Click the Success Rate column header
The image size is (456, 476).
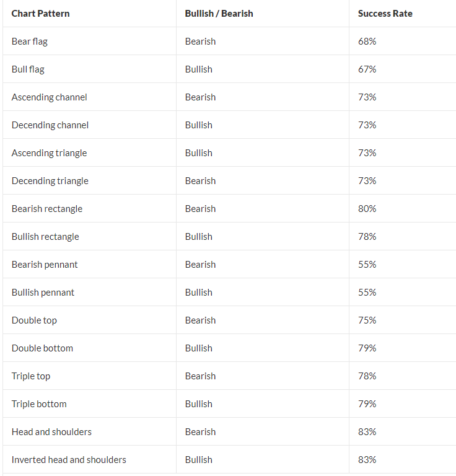(385, 14)
